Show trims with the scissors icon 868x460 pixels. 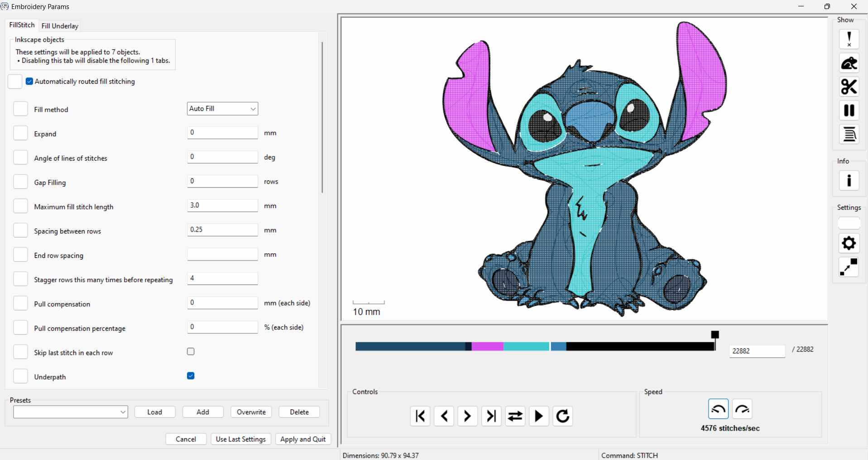[x=849, y=87]
